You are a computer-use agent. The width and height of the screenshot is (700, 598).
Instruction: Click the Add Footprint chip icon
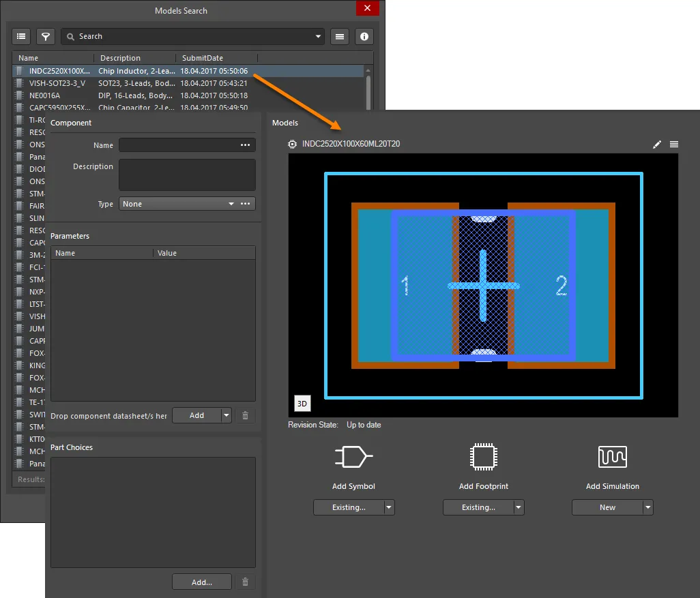[x=483, y=457]
